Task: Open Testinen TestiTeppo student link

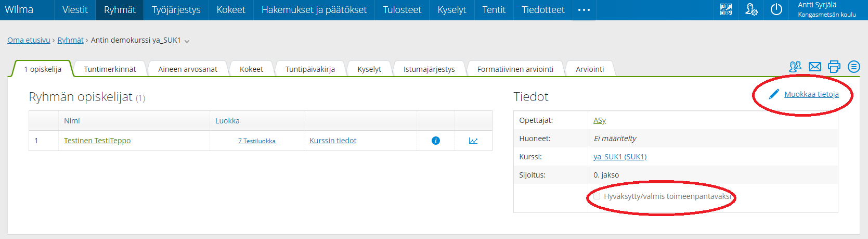Action: coord(97,141)
